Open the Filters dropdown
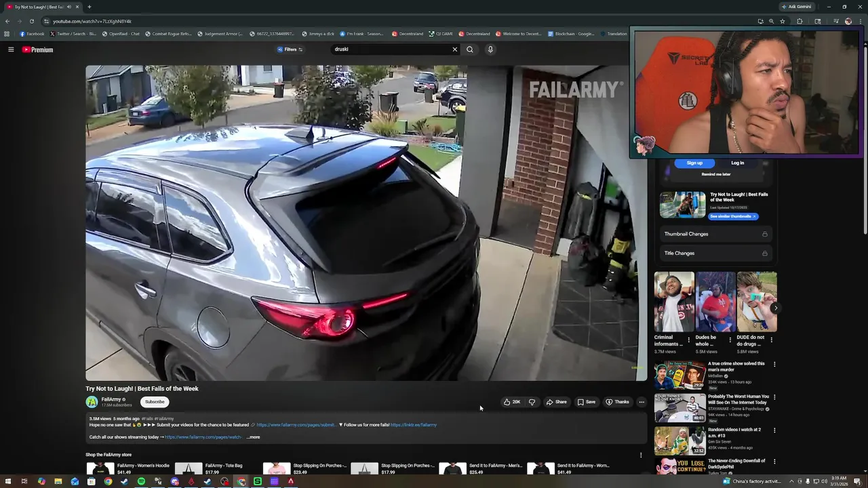This screenshot has width=868, height=488. point(290,49)
